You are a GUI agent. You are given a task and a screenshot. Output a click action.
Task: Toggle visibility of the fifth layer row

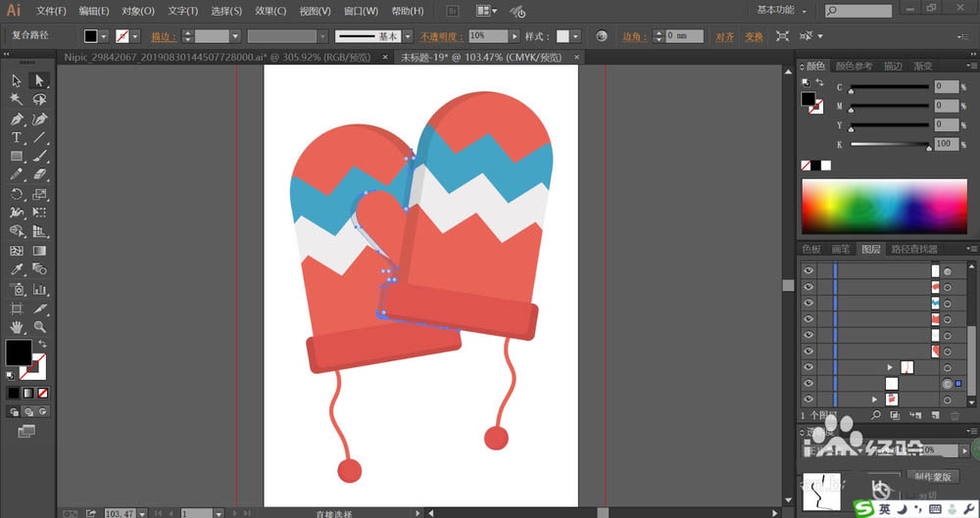pyautogui.click(x=808, y=335)
